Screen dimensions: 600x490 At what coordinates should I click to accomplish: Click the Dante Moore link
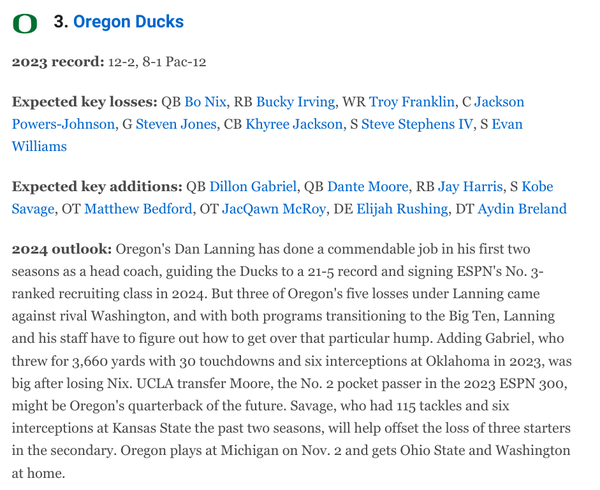click(368, 186)
